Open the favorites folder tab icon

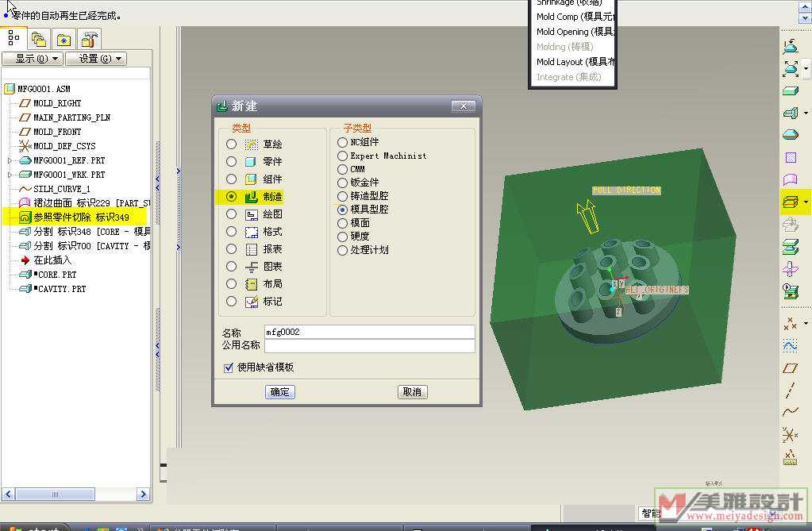(x=63, y=38)
